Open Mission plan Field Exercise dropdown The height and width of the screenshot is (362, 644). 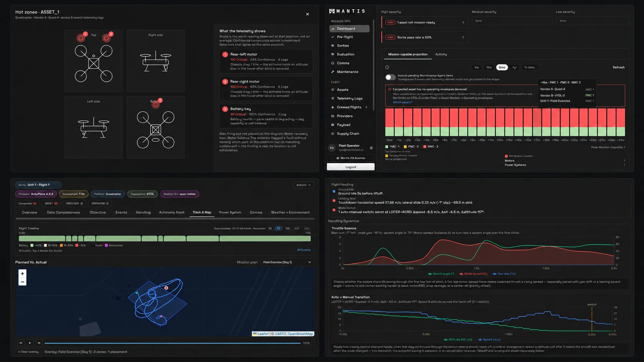pos(287,262)
